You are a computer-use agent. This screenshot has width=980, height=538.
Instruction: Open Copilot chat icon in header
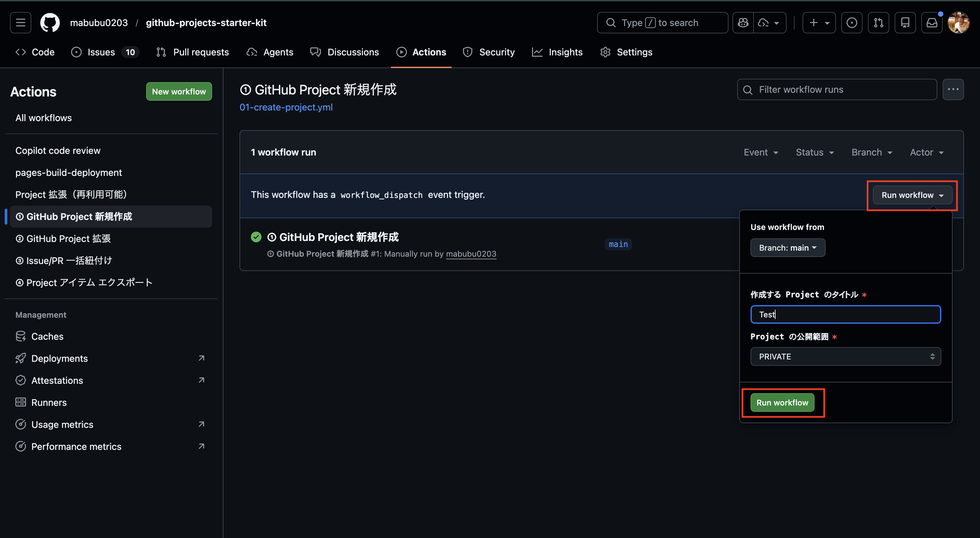743,23
